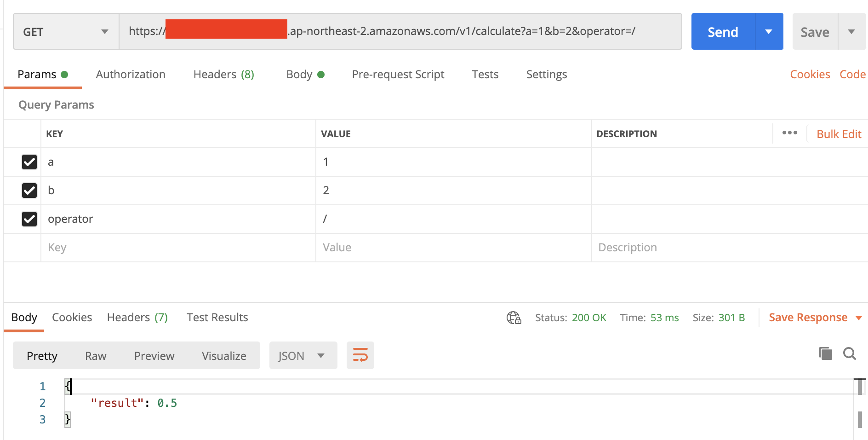Open the Test Results tab

(x=217, y=318)
